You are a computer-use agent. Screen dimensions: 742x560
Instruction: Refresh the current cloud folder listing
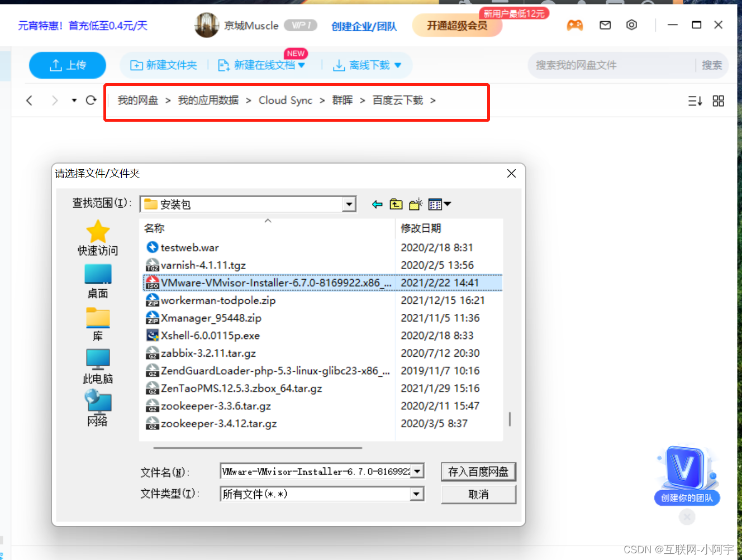[x=91, y=100]
